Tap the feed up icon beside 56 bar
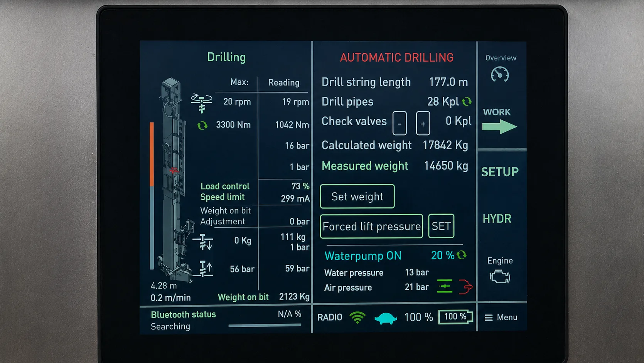 point(203,269)
